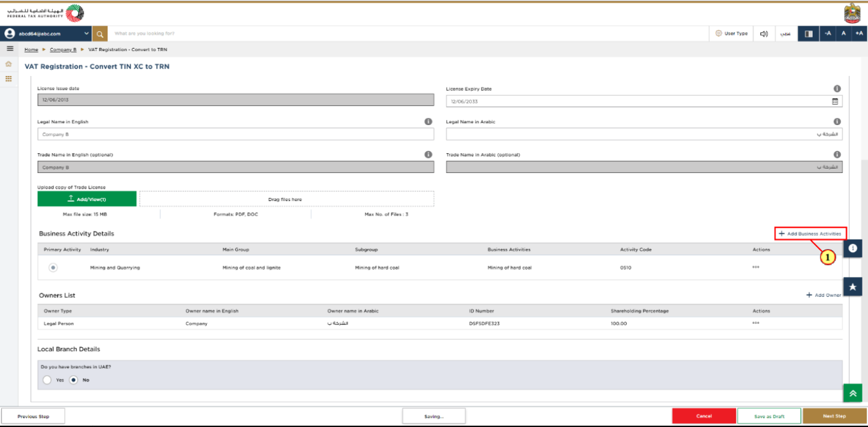Click the ID Number DSFSDFE323 cell
Screen dimensions: 868x427
pos(484,324)
